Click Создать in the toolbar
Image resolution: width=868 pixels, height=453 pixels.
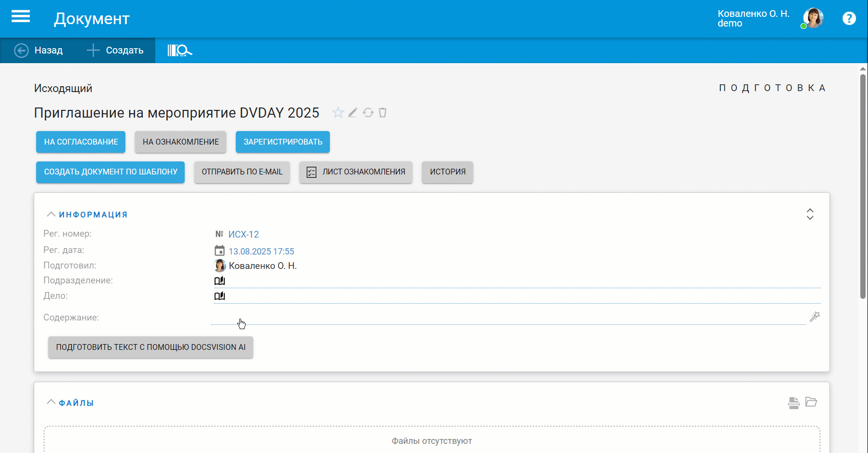pyautogui.click(x=115, y=50)
